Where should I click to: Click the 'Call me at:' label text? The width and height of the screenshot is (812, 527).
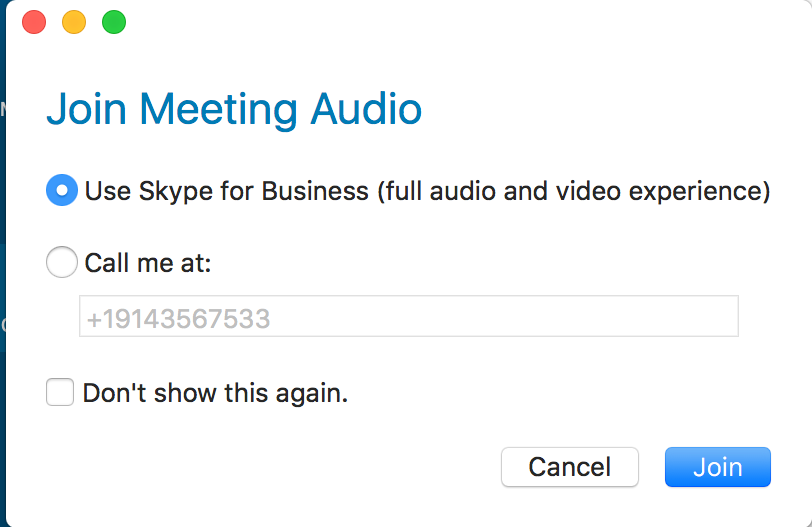tap(148, 263)
